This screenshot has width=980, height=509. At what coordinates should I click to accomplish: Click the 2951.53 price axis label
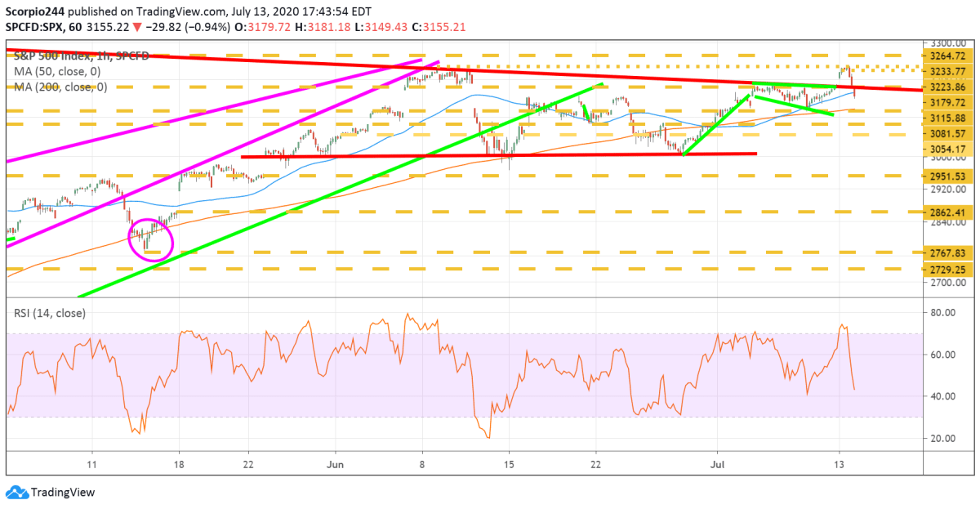(948, 176)
